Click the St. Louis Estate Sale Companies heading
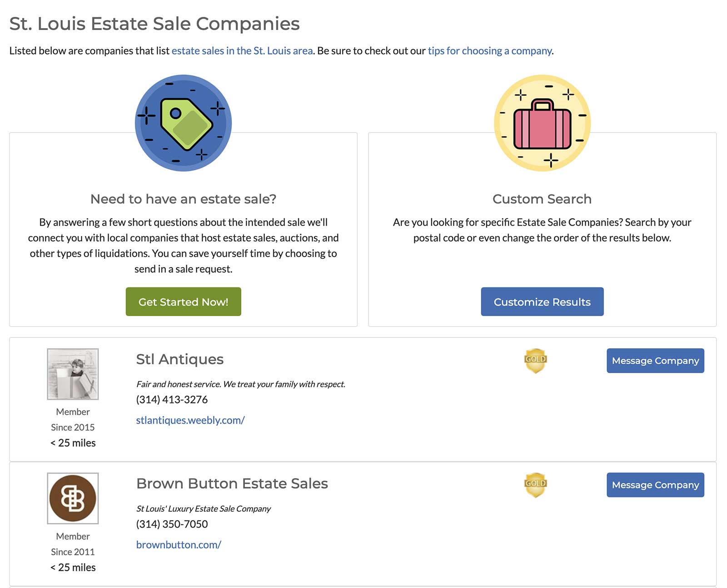Screen dimensions: 727x588 154,24
